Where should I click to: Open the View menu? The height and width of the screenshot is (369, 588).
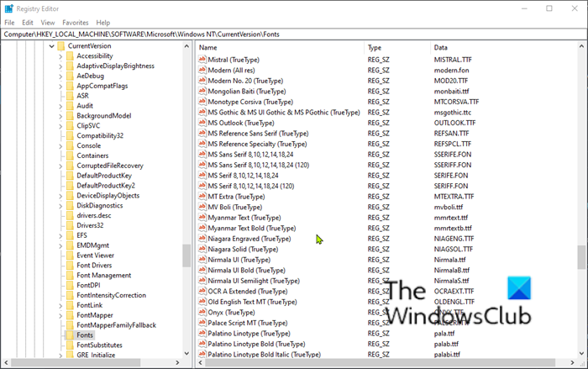48,23
